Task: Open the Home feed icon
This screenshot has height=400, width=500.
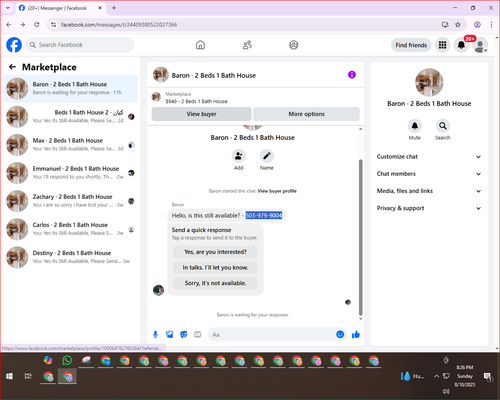Action: coord(200,45)
